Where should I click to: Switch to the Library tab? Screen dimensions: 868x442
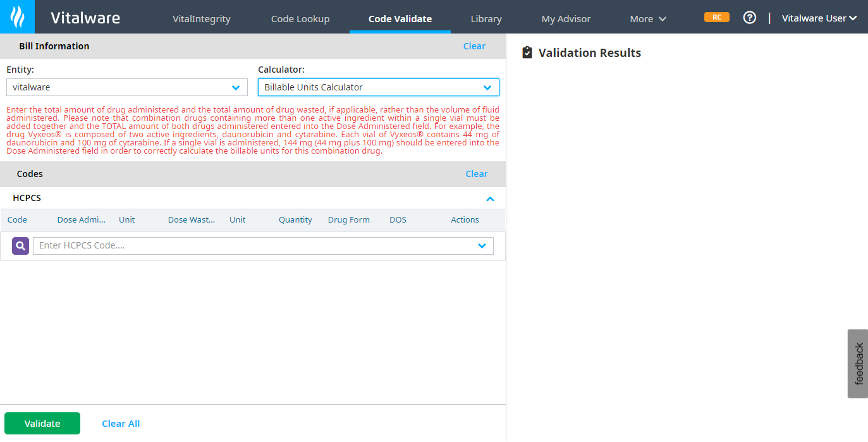(486, 18)
